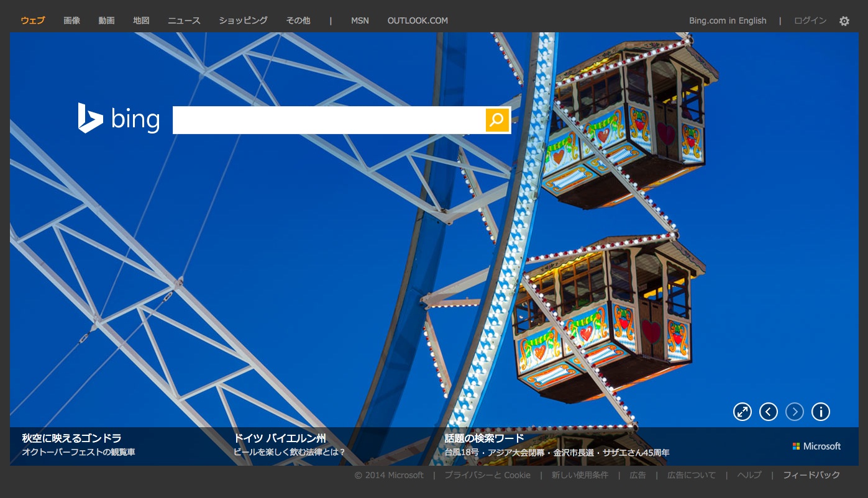The width and height of the screenshot is (868, 498).
Task: Select the 画像 (Images) tab
Action: 71,20
